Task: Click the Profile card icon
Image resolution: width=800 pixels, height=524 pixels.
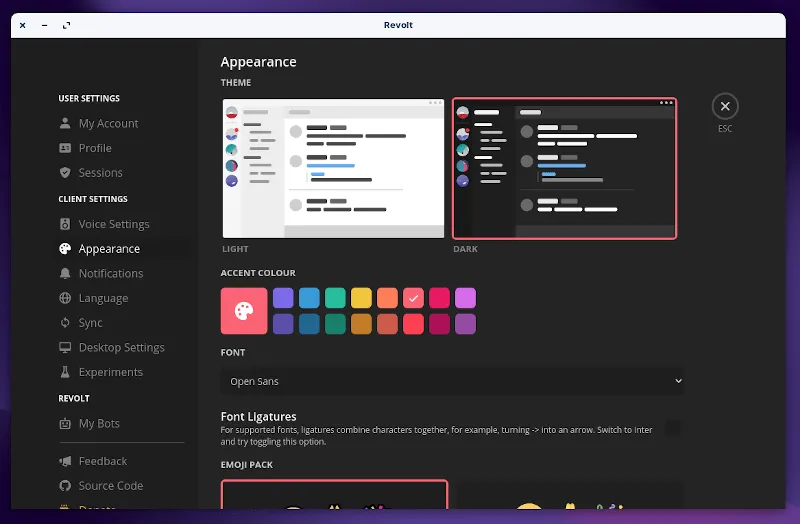Action: pyautogui.click(x=65, y=148)
